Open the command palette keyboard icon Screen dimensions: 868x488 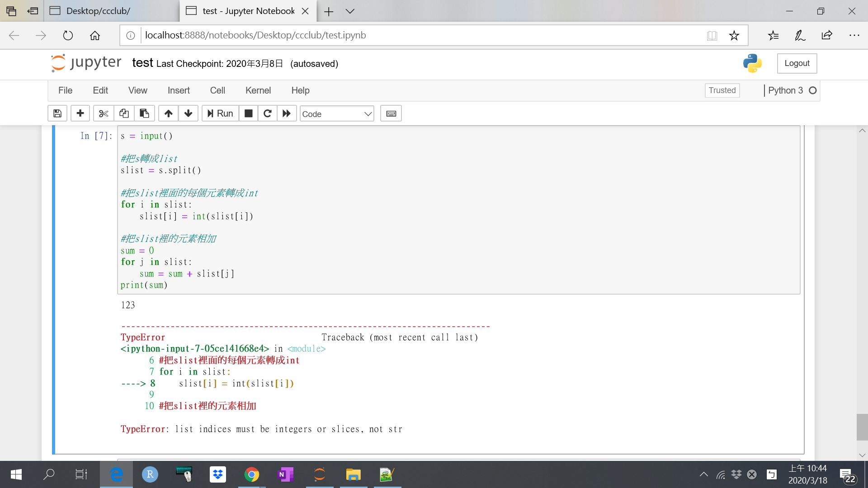[391, 113]
